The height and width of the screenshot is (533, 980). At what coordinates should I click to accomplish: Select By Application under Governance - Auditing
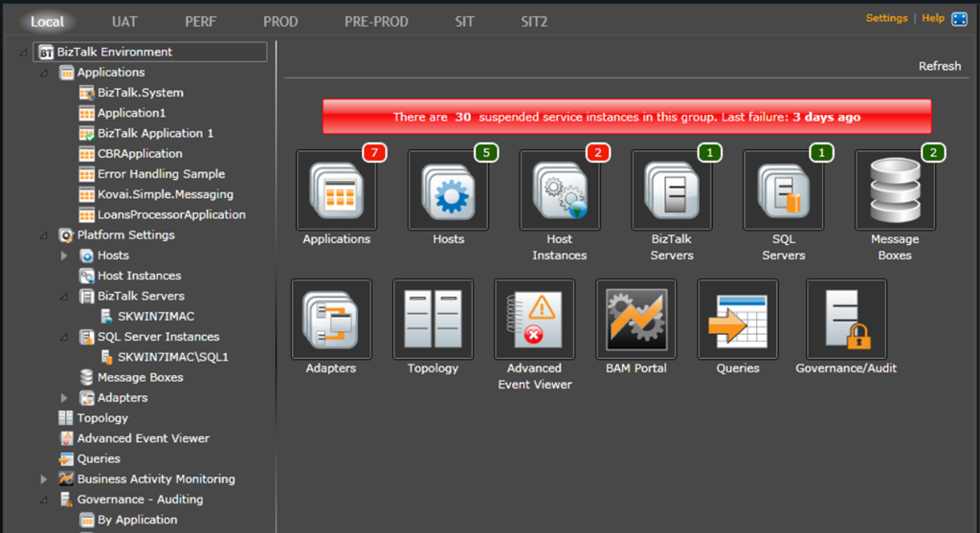click(137, 520)
